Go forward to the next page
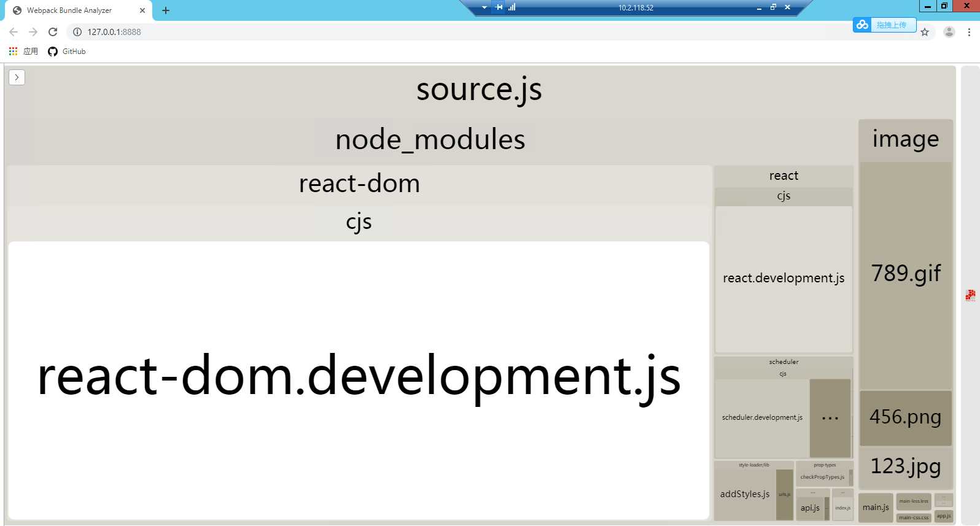 tap(33, 32)
